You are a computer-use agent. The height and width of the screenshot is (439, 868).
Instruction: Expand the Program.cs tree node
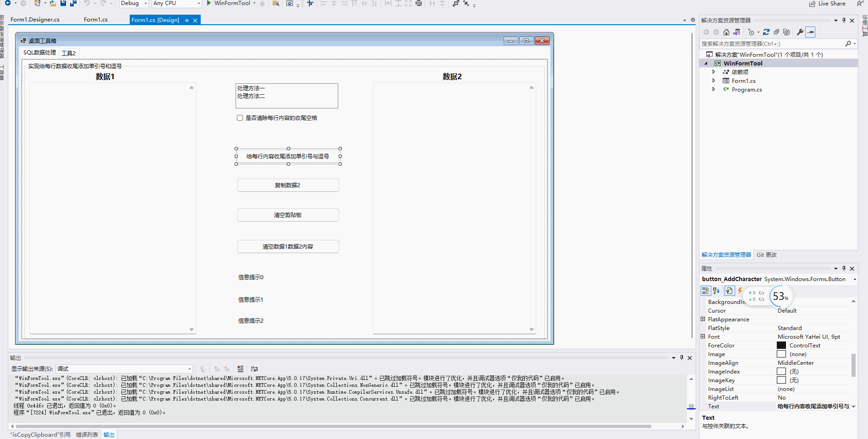pos(714,89)
